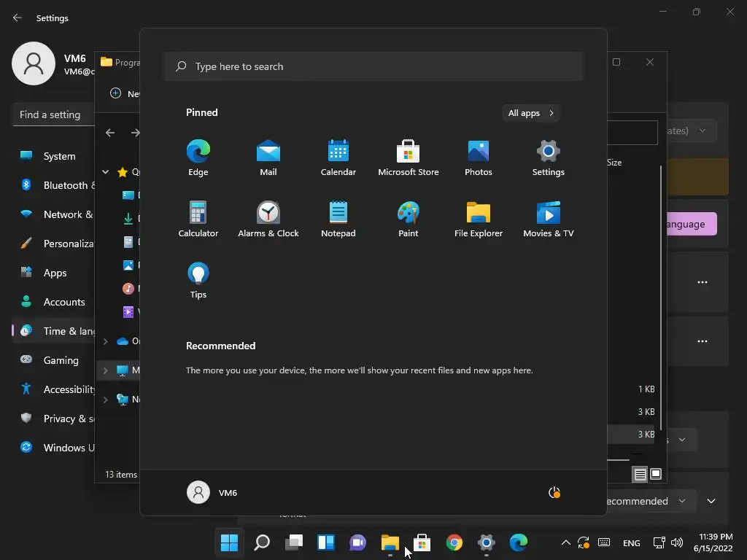The width and height of the screenshot is (747, 560).
Task: Expand Network node in File Explorer
Action: (x=105, y=400)
